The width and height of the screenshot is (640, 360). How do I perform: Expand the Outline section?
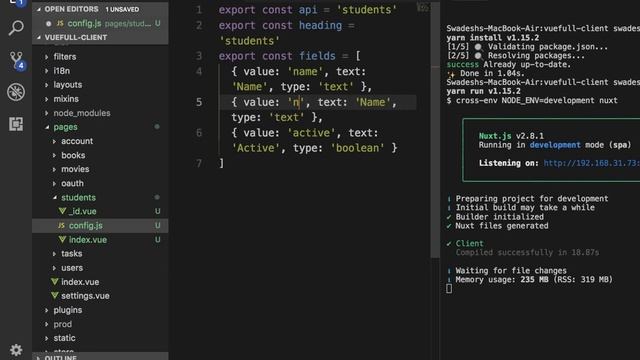100,356
